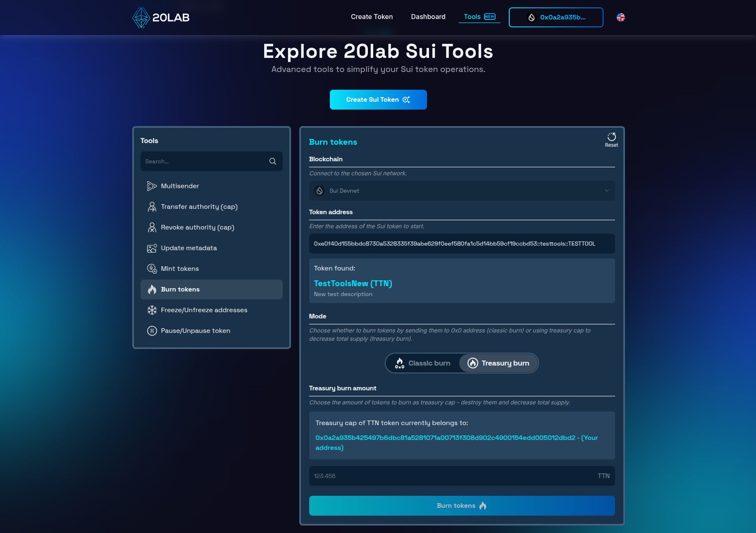Viewport: 756px width, 533px height.
Task: Click the Pause/Unpause circle icon
Action: (x=152, y=331)
